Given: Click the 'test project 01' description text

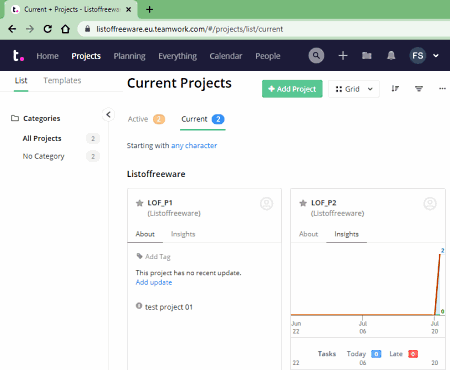Looking at the screenshot, I should pyautogui.click(x=169, y=307).
